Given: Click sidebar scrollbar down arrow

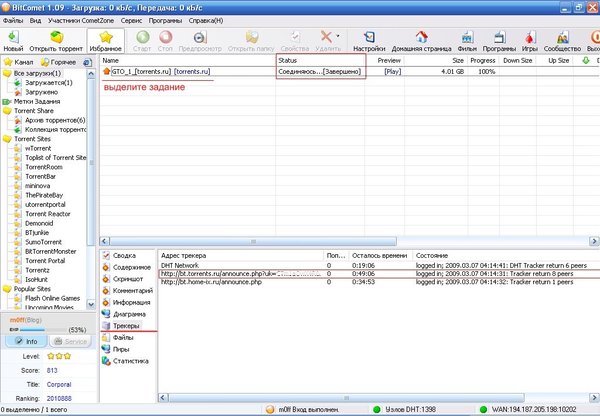Looking at the screenshot, I should coord(91,305).
